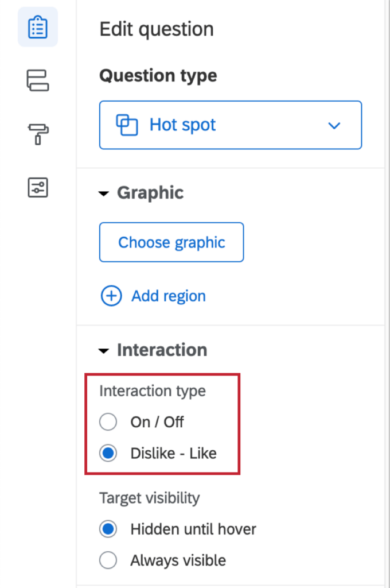Open the blocks layout panel from the sidebar
Image resolution: width=390 pixels, height=588 pixels.
[37, 80]
